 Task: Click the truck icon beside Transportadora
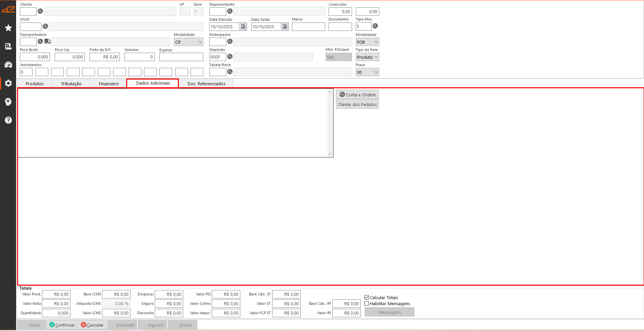click(48, 42)
